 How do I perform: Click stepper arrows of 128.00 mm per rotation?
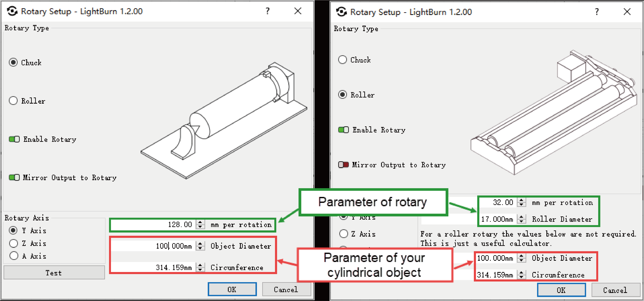coord(200,225)
